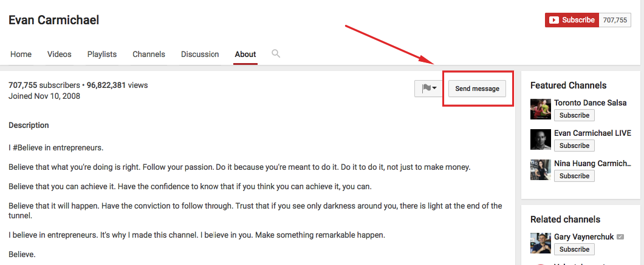Click the Send message button

477,89
